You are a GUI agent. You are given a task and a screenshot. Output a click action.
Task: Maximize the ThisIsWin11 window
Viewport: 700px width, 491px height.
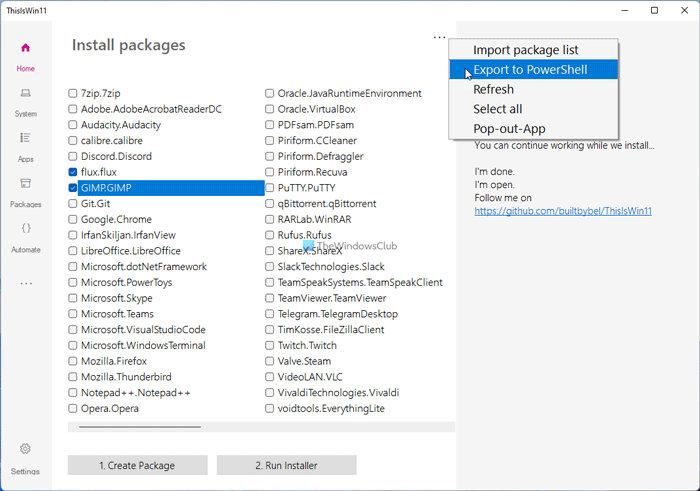pyautogui.click(x=654, y=10)
